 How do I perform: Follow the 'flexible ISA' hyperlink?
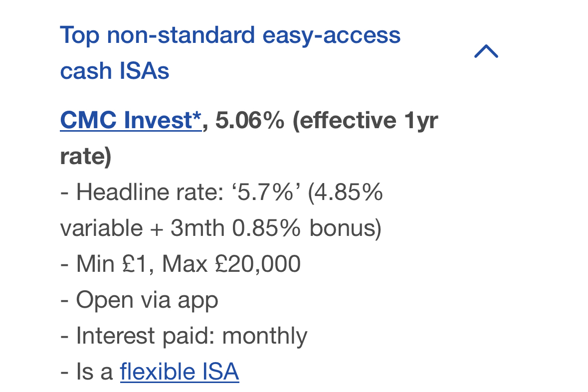coord(180,372)
